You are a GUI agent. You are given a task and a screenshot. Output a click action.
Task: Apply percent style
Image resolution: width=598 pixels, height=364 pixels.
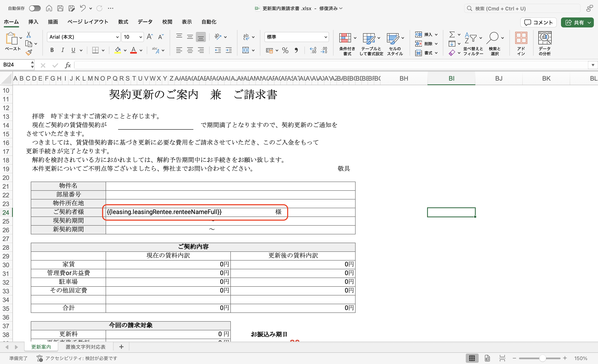[x=285, y=50]
